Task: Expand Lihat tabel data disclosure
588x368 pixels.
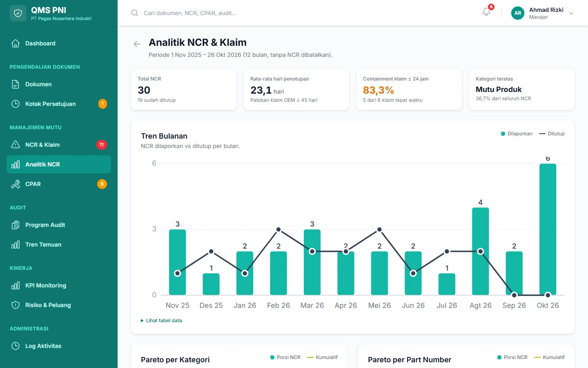Action: (161, 321)
